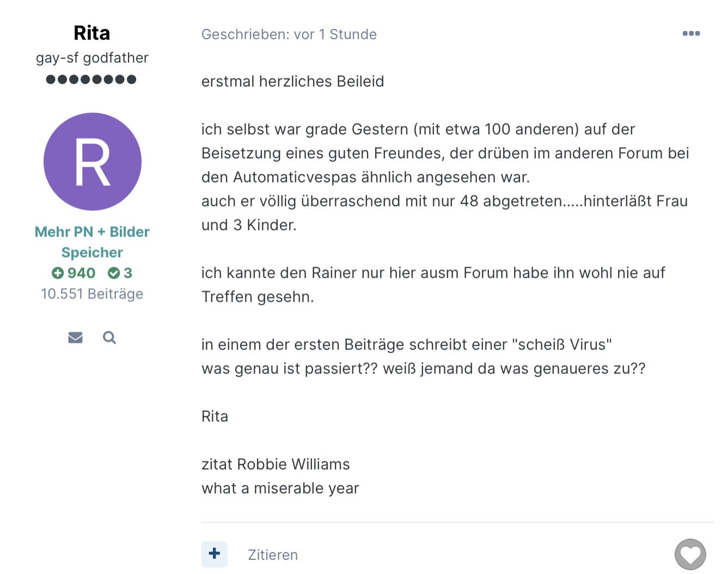Open 'Mehr PN + Bilder Speicher' link
Image resolution: width=728 pixels, height=574 pixels.
[92, 242]
